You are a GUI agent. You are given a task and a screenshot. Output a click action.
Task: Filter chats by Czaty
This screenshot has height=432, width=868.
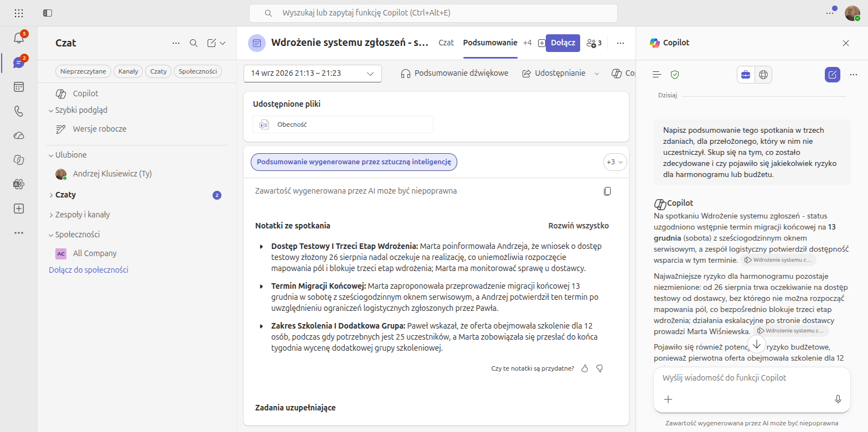pyautogui.click(x=158, y=71)
